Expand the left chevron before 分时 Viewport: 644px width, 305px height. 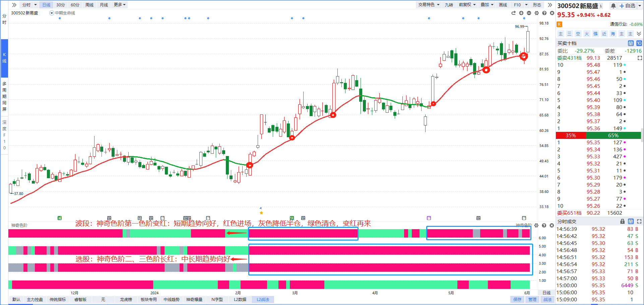(14, 5)
